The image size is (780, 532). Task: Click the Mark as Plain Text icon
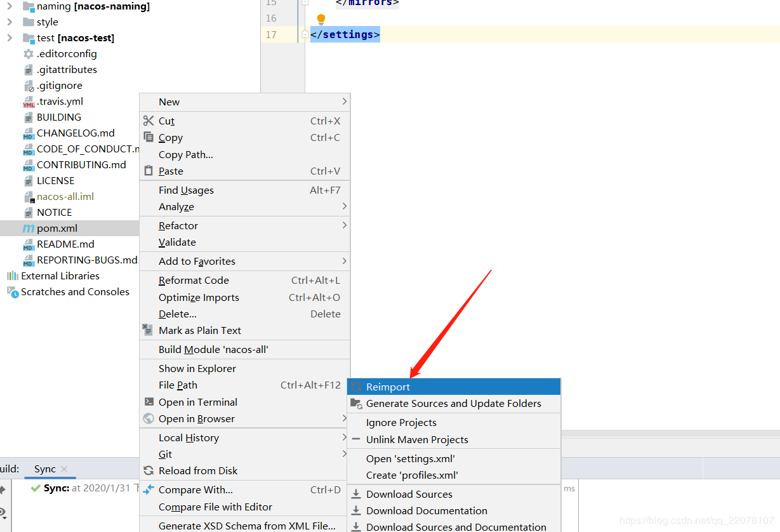148,329
